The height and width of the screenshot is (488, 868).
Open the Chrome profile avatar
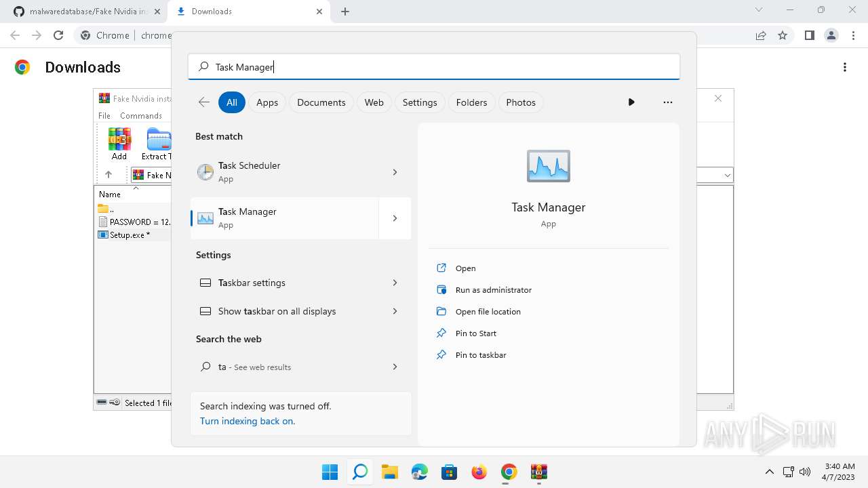click(x=831, y=35)
